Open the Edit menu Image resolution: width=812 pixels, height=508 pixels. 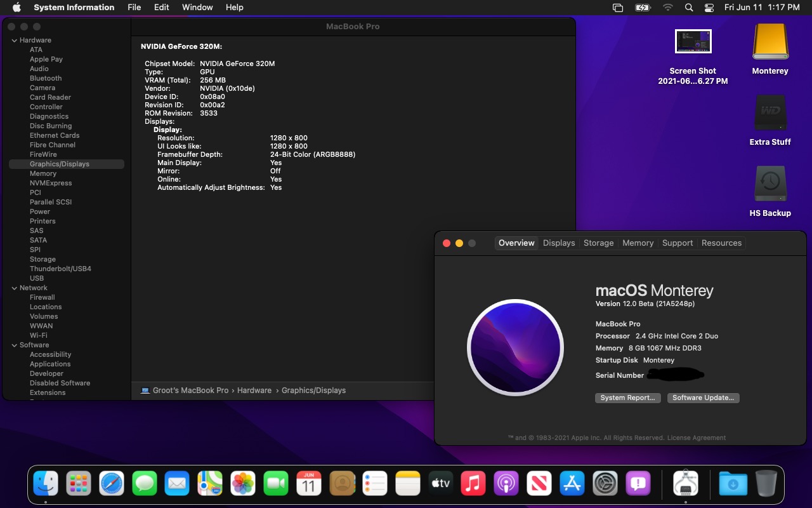click(x=162, y=8)
